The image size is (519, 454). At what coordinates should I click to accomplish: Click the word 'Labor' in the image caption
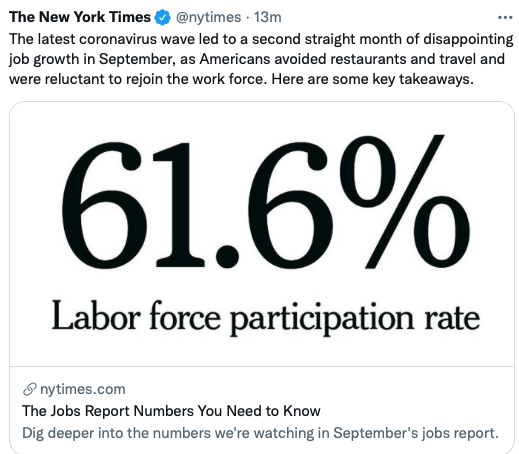pos(96,315)
